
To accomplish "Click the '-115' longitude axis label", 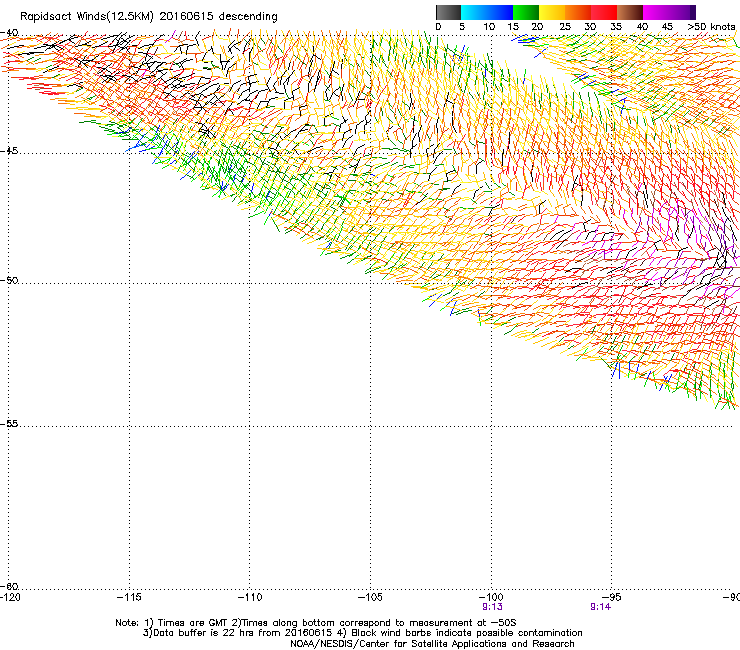I will (129, 598).
